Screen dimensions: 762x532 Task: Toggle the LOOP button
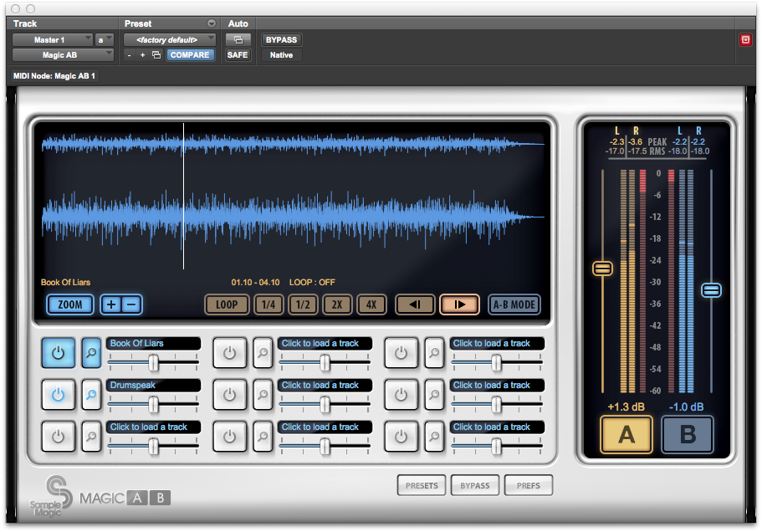[226, 304]
